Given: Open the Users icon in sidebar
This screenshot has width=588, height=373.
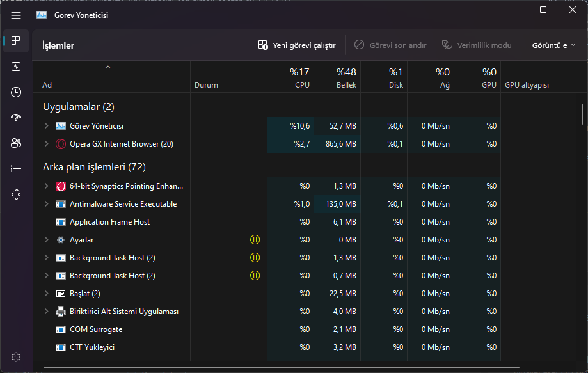Looking at the screenshot, I should pos(16,143).
